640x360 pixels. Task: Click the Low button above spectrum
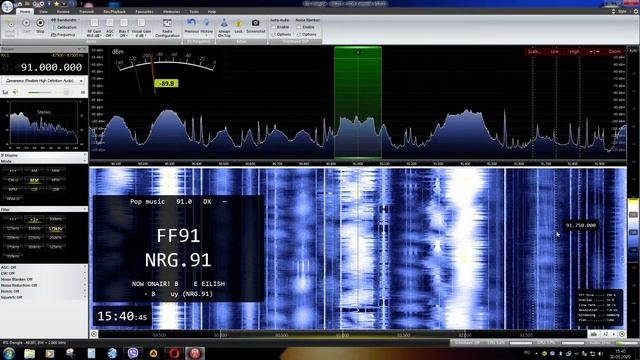click(x=554, y=51)
